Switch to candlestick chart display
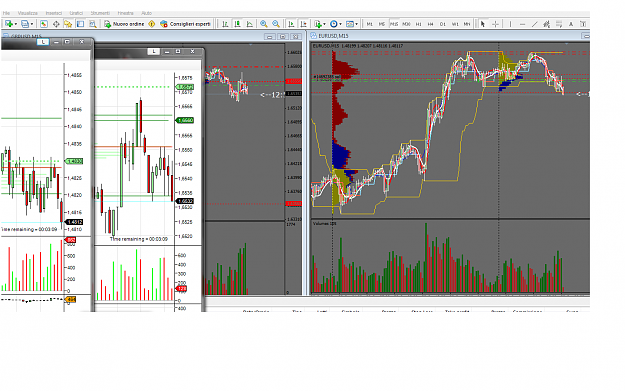 coord(238,24)
